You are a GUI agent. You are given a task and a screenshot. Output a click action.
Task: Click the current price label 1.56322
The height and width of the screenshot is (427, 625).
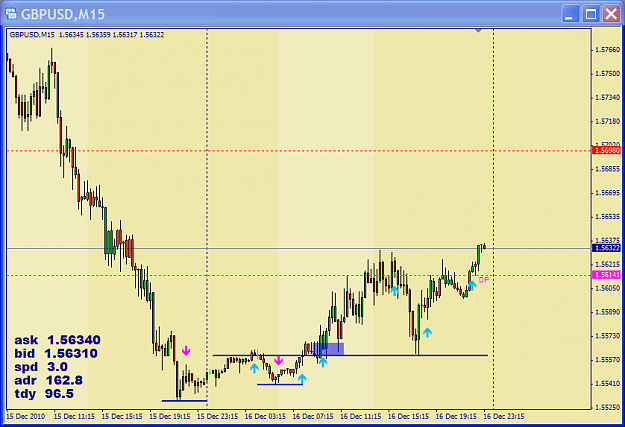click(606, 248)
